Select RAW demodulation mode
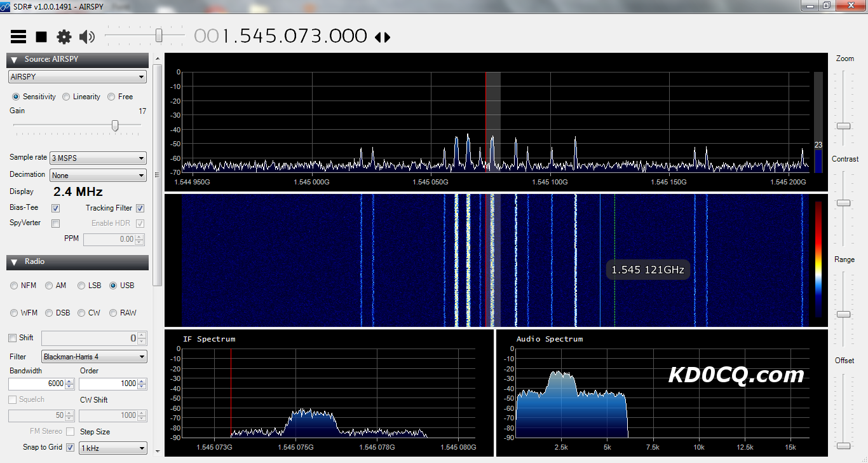This screenshot has width=868, height=463. pyautogui.click(x=113, y=313)
